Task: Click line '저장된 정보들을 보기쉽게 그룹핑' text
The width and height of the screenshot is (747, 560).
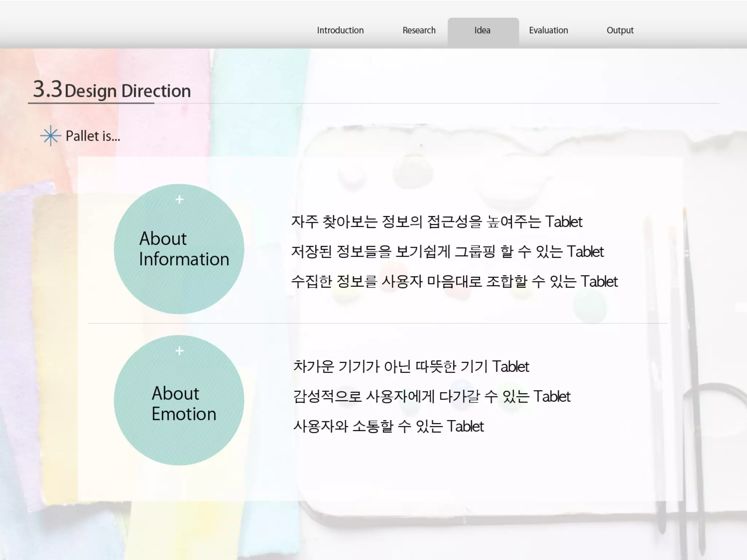Action: coord(447,252)
